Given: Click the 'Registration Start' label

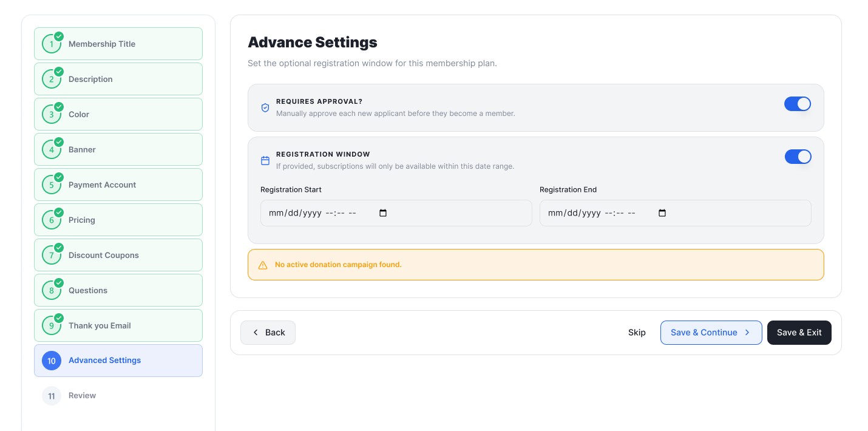Looking at the screenshot, I should coord(291,189).
